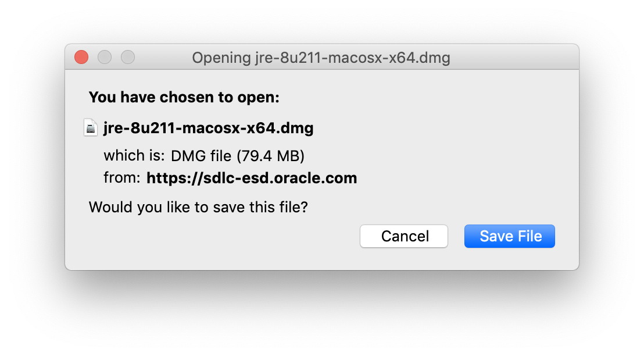Click the black background below the dialog
The height and width of the screenshot is (356, 644).
322,314
